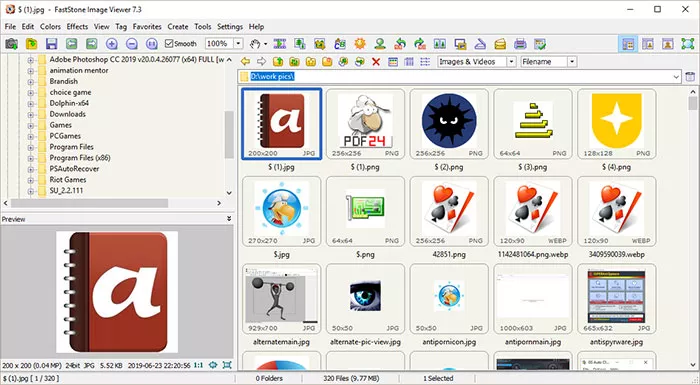Go up one folder level icon
700x385 pixels.
278,62
